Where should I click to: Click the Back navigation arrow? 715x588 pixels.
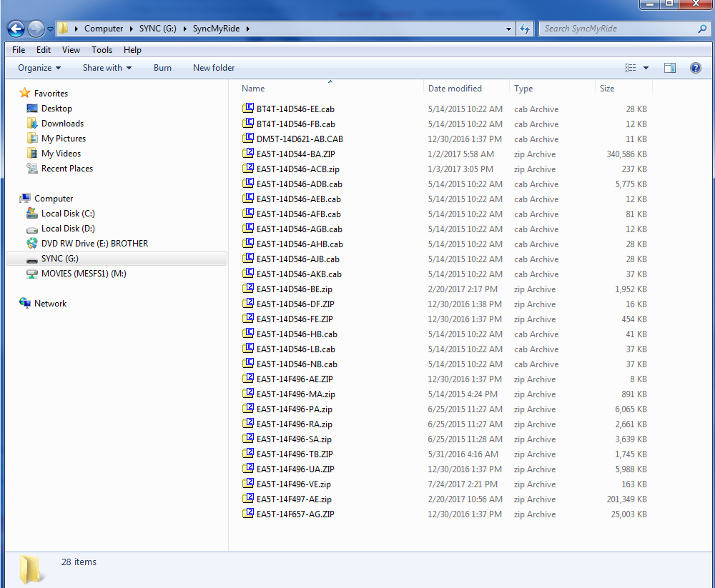point(14,29)
